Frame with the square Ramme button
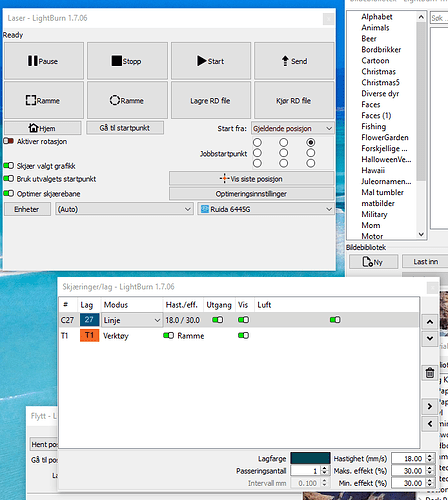Viewport: 448px width, 500px height. click(x=44, y=100)
